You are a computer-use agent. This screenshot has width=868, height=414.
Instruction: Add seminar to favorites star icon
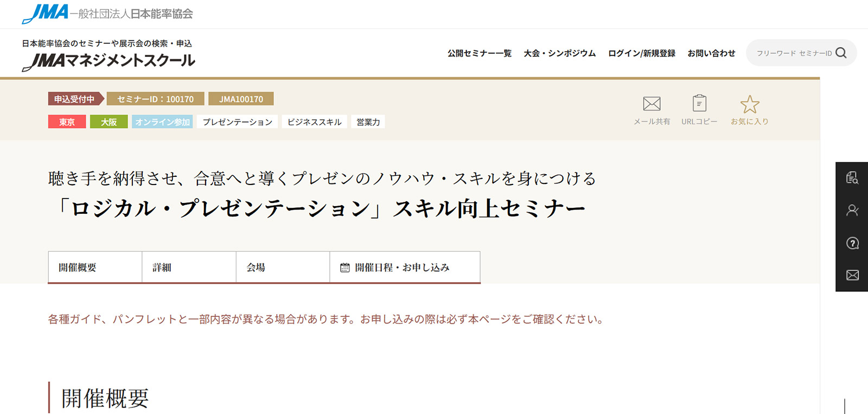[x=750, y=104]
